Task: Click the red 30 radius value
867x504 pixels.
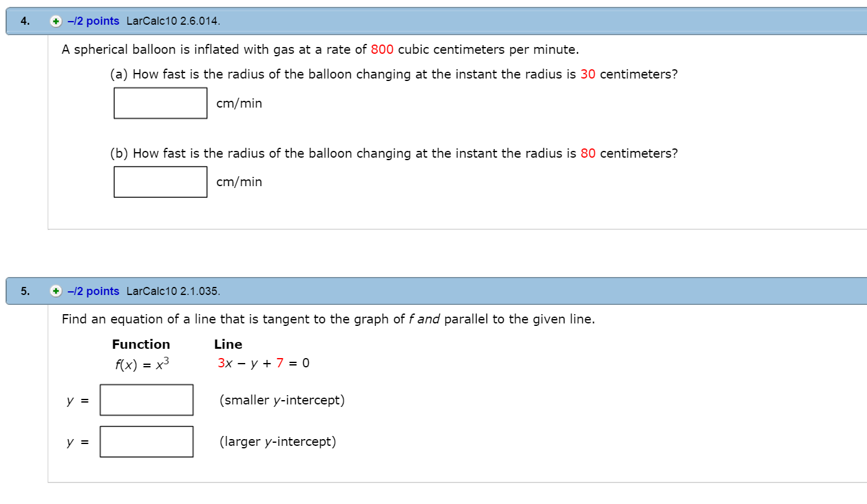Action: pos(588,74)
